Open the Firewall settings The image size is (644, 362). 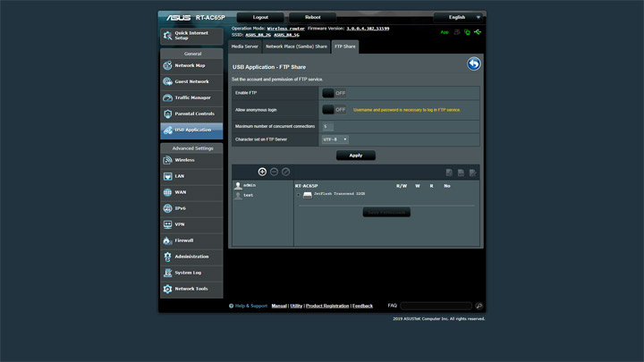pos(191,240)
